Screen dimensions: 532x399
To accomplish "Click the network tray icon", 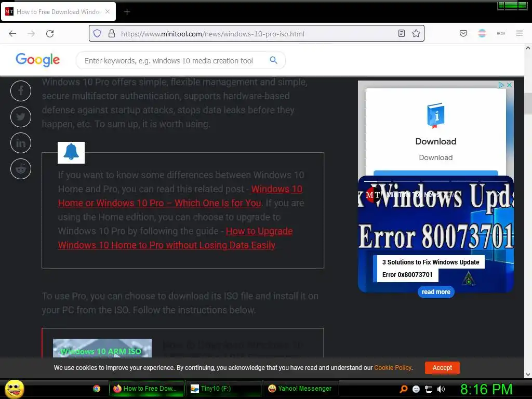I will pos(429,389).
